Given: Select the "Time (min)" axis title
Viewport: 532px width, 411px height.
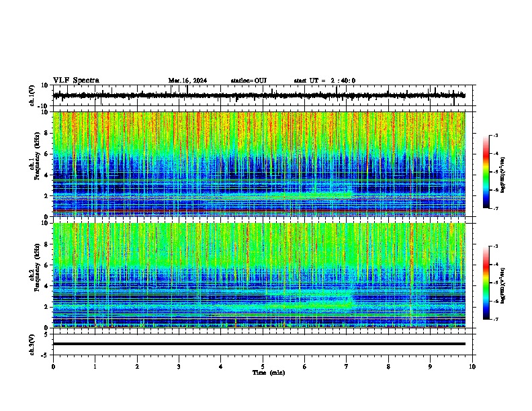Looking at the screenshot, I should [269, 373].
